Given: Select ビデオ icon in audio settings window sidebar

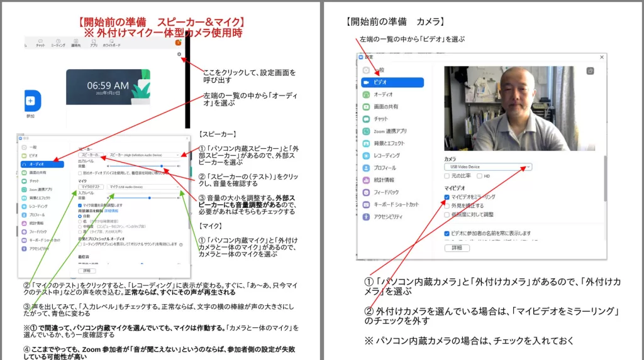Looking at the screenshot, I should (25, 156).
